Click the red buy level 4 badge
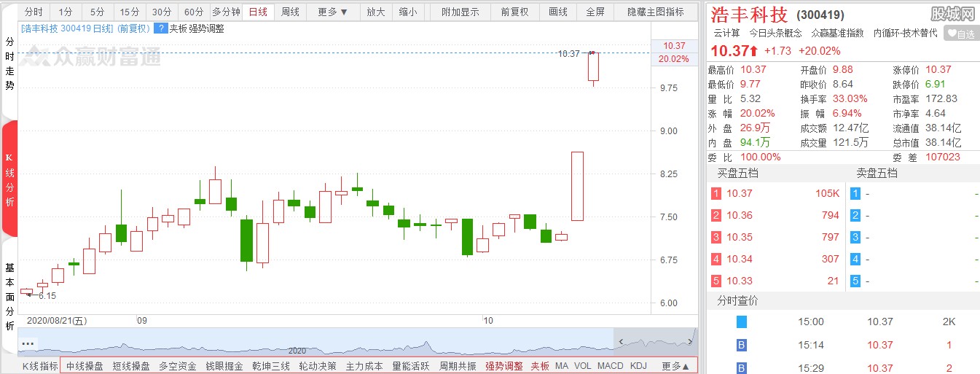 coord(716,259)
